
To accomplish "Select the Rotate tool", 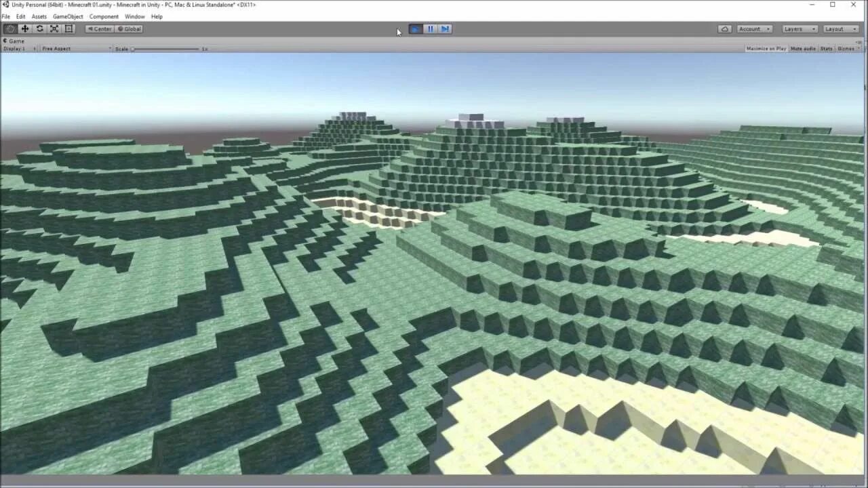I will [39, 28].
